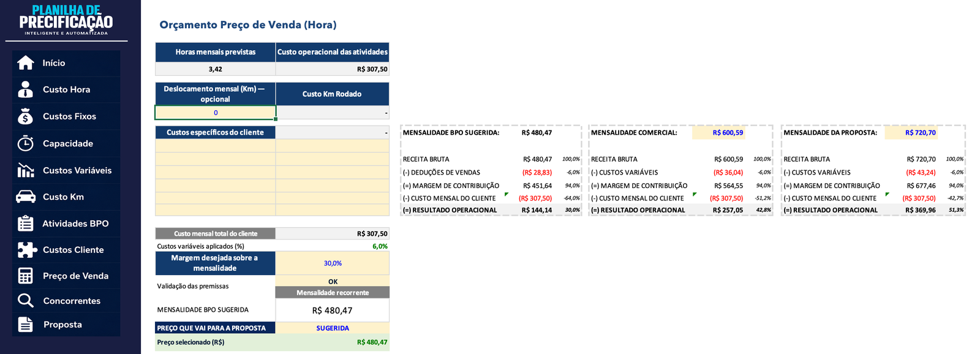Viewport: 980px width, 354px height.
Task: Select the R$ 257,05 resultado operacional value
Action: click(x=728, y=210)
